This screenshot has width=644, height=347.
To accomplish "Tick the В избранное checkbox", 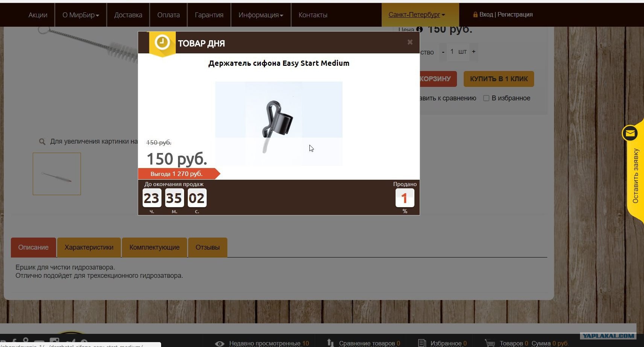I will point(486,98).
